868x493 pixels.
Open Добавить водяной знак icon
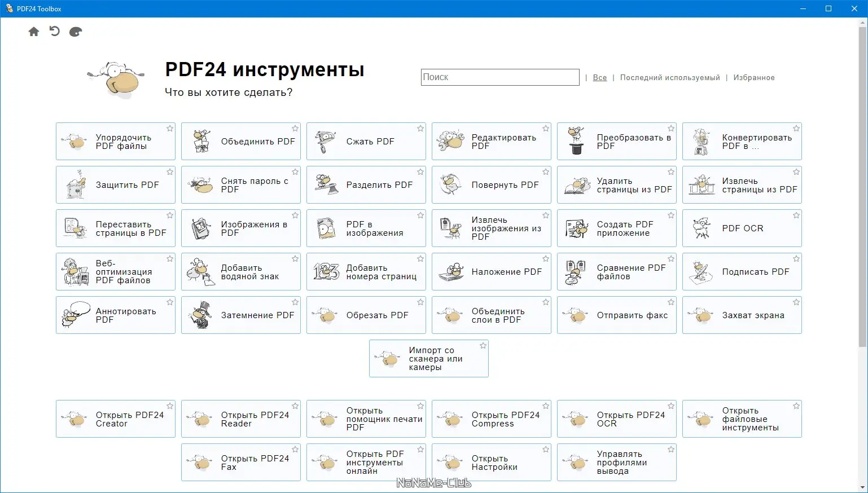(x=200, y=272)
